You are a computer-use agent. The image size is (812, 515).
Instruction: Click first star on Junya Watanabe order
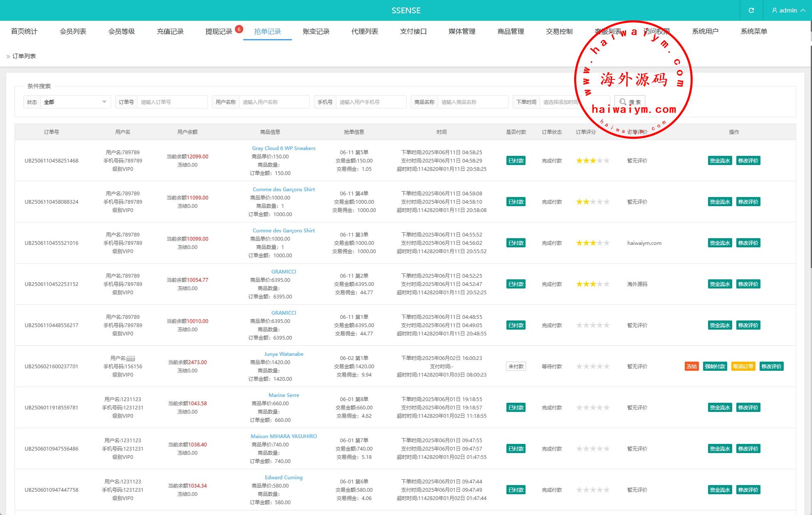[579, 366]
